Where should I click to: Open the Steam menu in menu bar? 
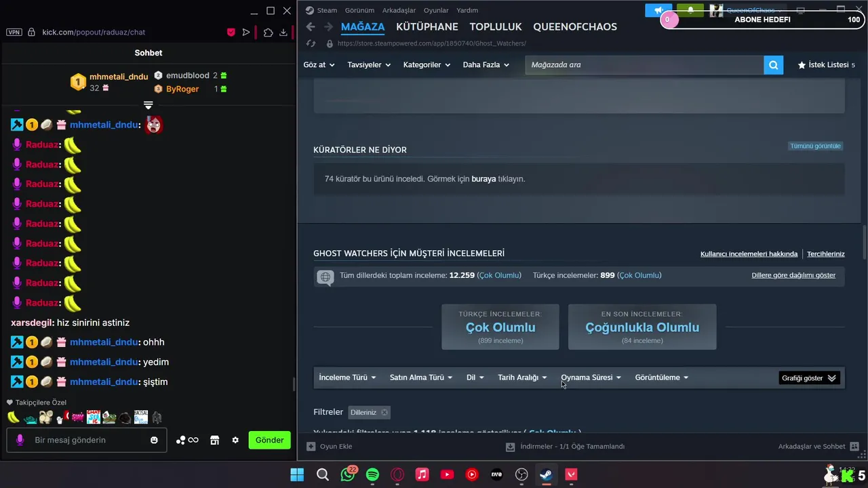coord(327,10)
